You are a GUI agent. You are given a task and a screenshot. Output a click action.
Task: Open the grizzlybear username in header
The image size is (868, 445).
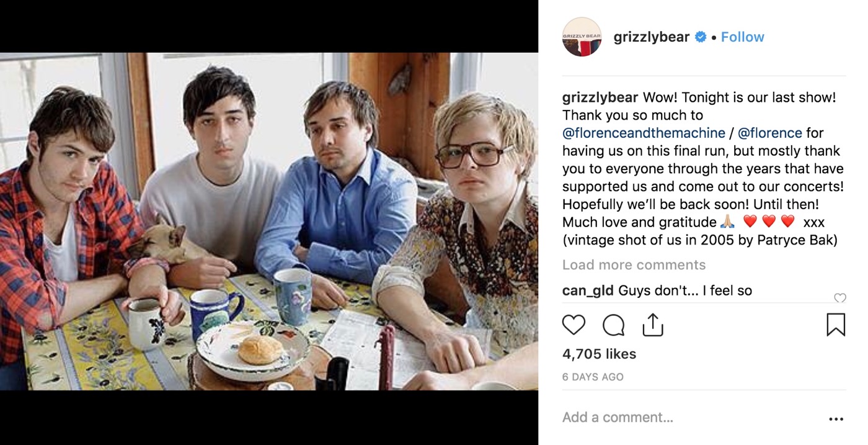(x=652, y=37)
